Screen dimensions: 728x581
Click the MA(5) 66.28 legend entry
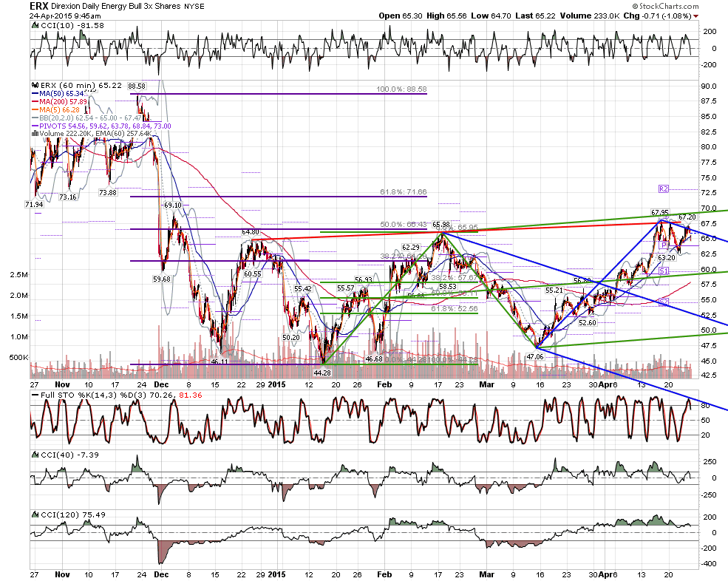(x=55, y=109)
